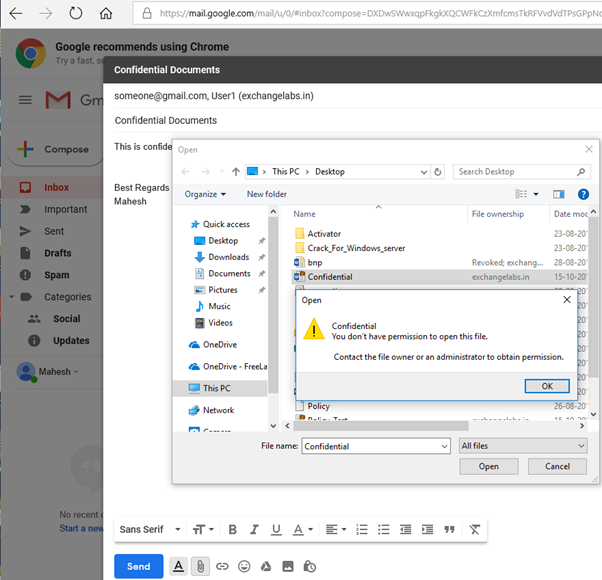Collapse the Categories section arrow
This screenshot has height=580, width=602.
click(12, 297)
